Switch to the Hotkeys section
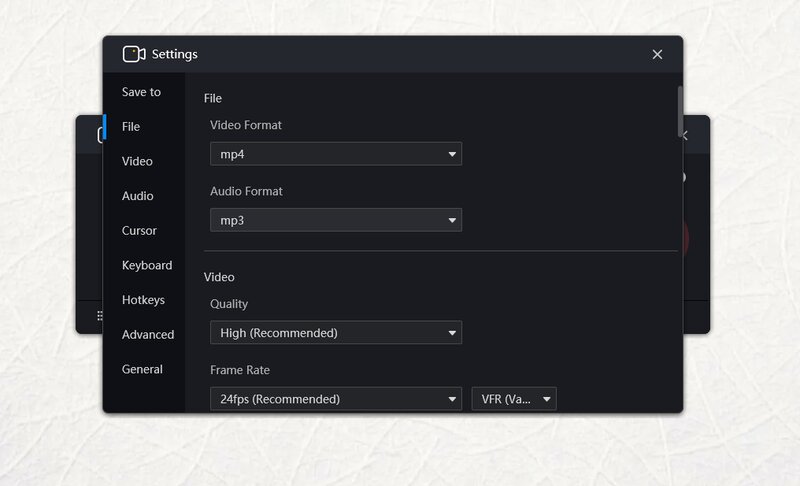The width and height of the screenshot is (800, 486). click(143, 300)
